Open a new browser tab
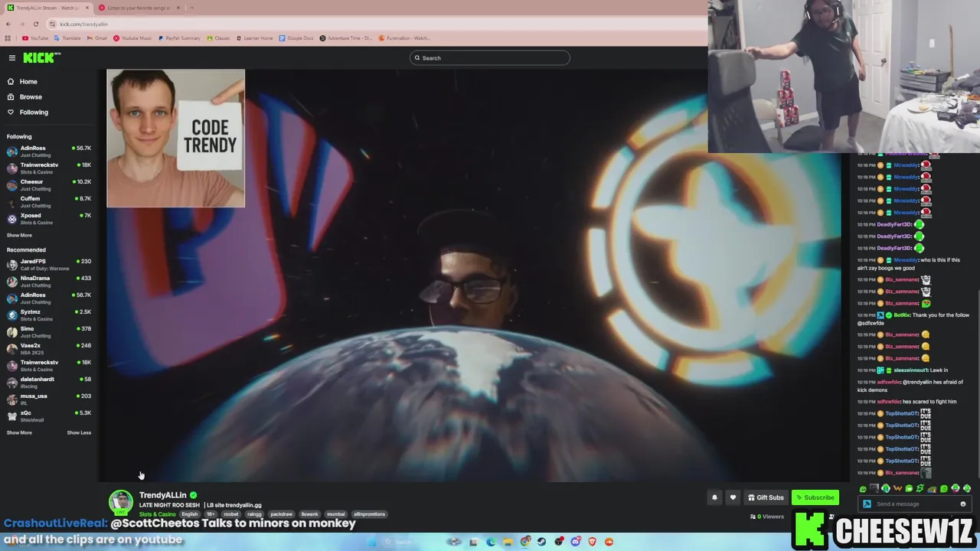980x551 pixels. click(x=191, y=8)
